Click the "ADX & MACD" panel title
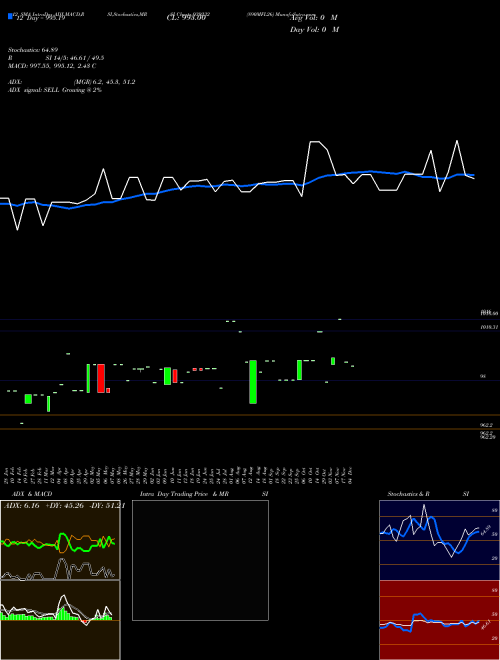 [32, 494]
